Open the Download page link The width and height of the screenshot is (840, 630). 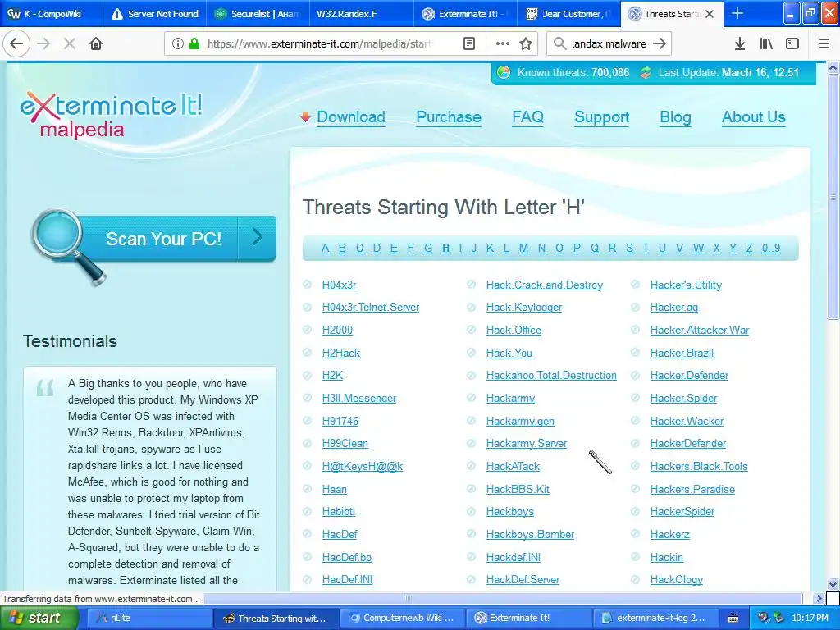(x=351, y=116)
